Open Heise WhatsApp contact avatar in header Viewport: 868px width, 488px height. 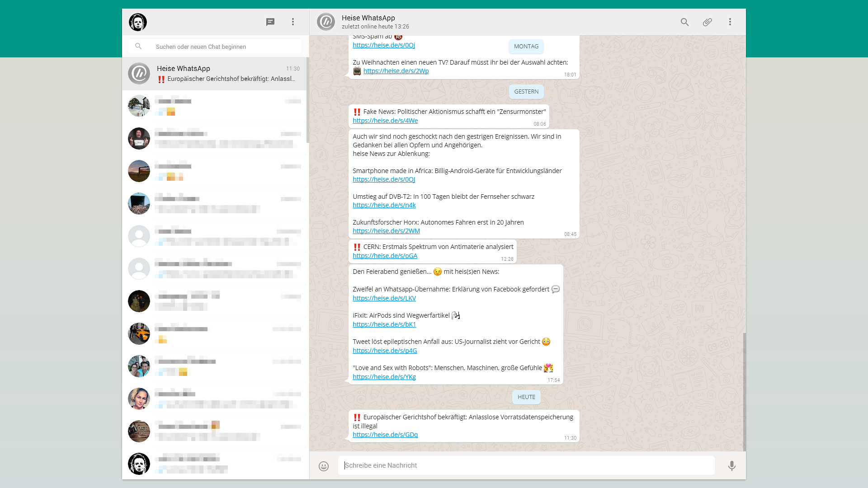click(326, 22)
